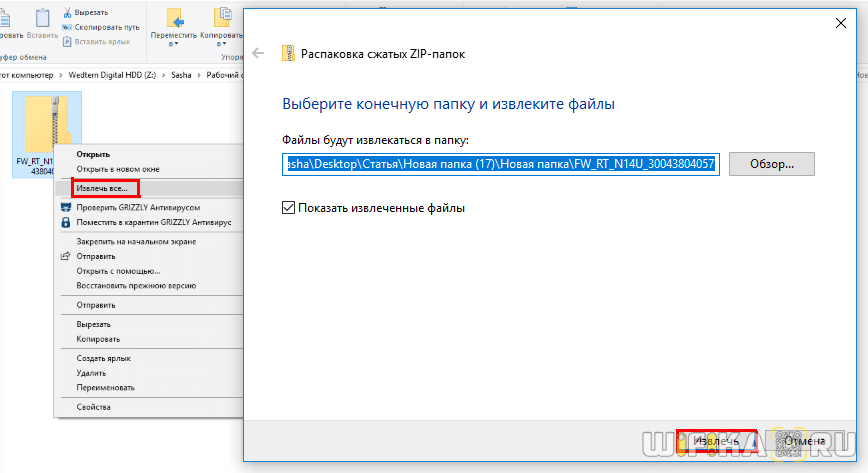
Task: Select Переименовать in the context menu
Action: pyautogui.click(x=103, y=386)
